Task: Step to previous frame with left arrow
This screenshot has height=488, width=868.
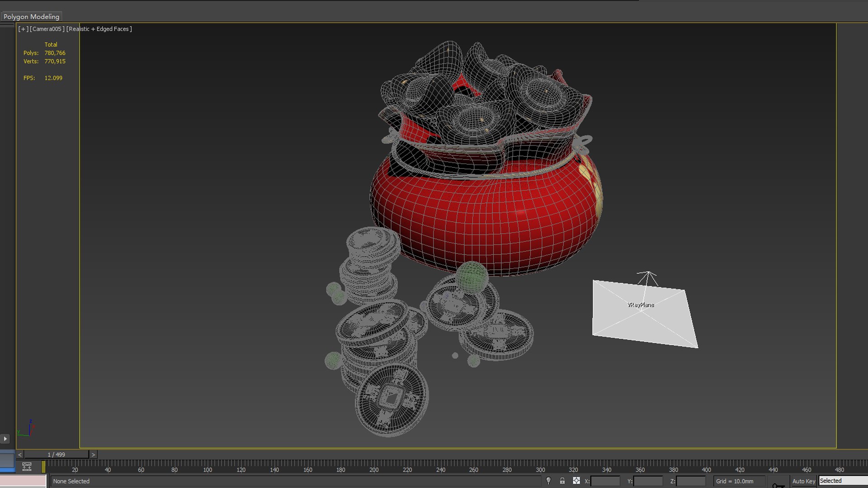Action: pos(20,455)
